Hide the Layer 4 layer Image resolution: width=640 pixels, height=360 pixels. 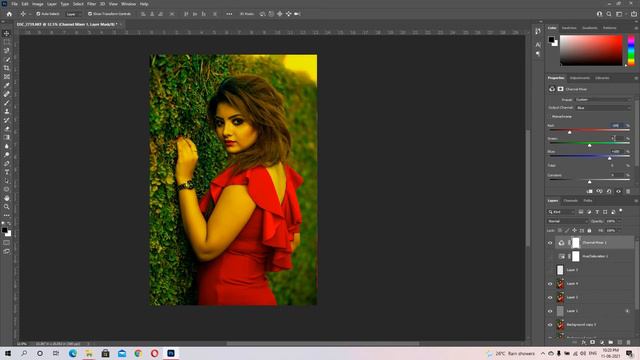pyautogui.click(x=550, y=284)
